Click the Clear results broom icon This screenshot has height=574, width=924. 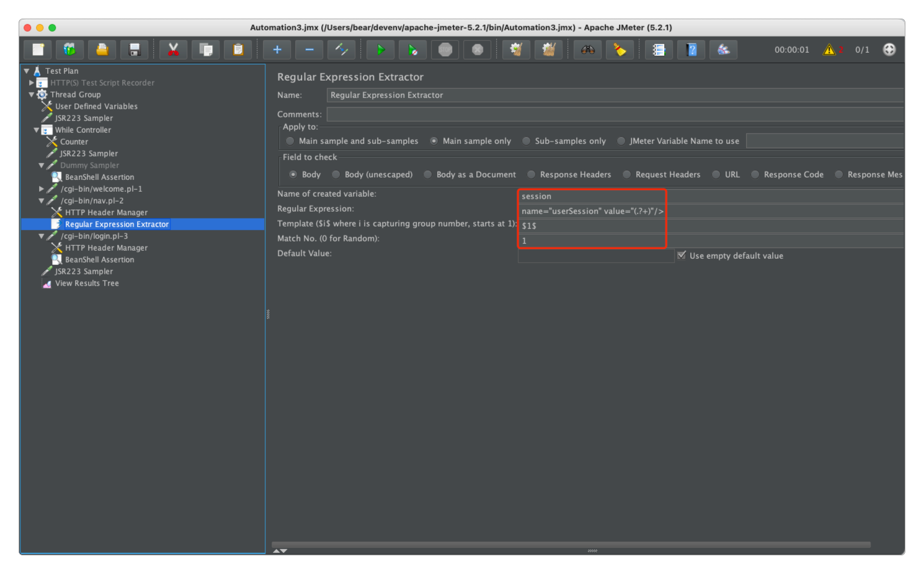(516, 50)
